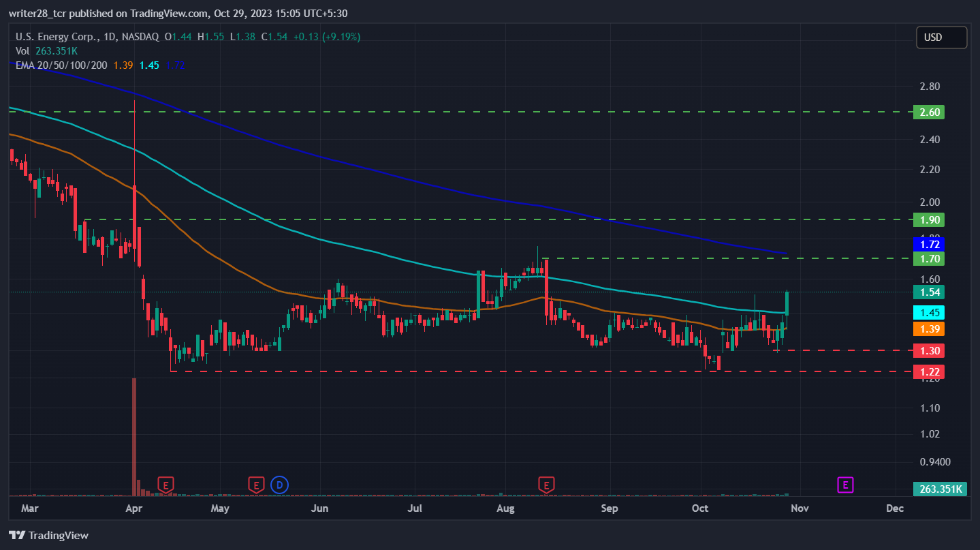Image resolution: width=980 pixels, height=550 pixels.
Task: Click the 2.80 price axis tick
Action: 930,87
